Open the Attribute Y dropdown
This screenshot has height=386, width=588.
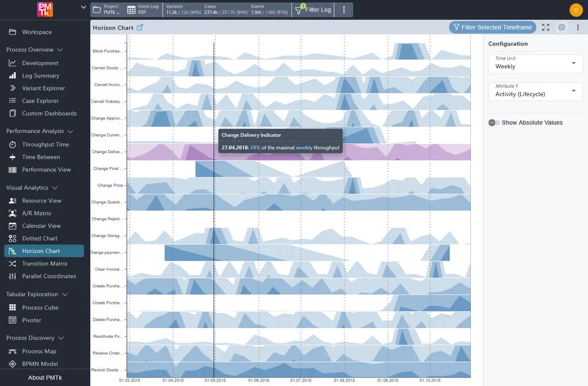[x=535, y=91]
